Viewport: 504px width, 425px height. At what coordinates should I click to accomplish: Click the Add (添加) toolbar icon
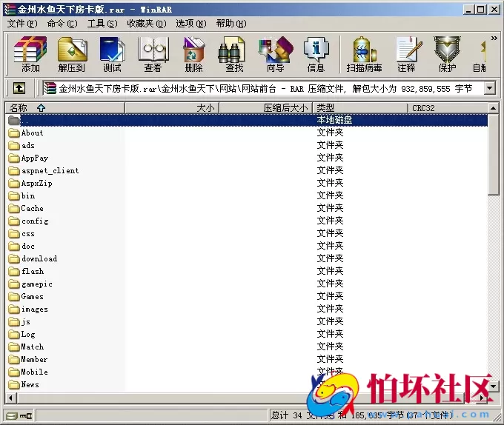coord(30,53)
